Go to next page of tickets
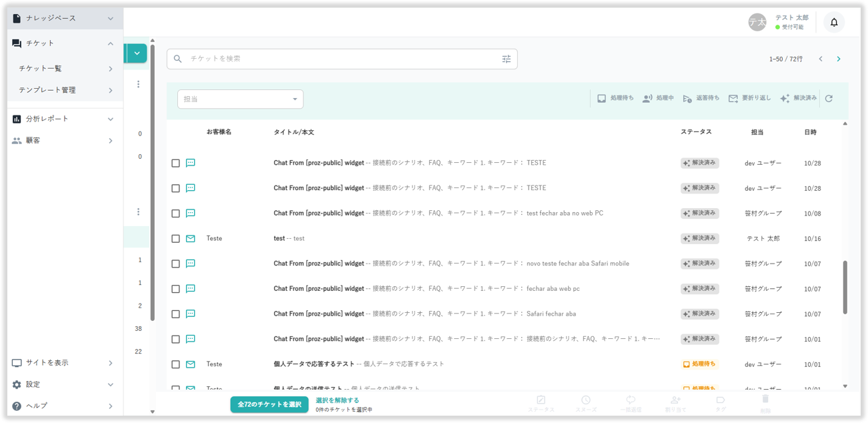The image size is (868, 423). [x=839, y=59]
